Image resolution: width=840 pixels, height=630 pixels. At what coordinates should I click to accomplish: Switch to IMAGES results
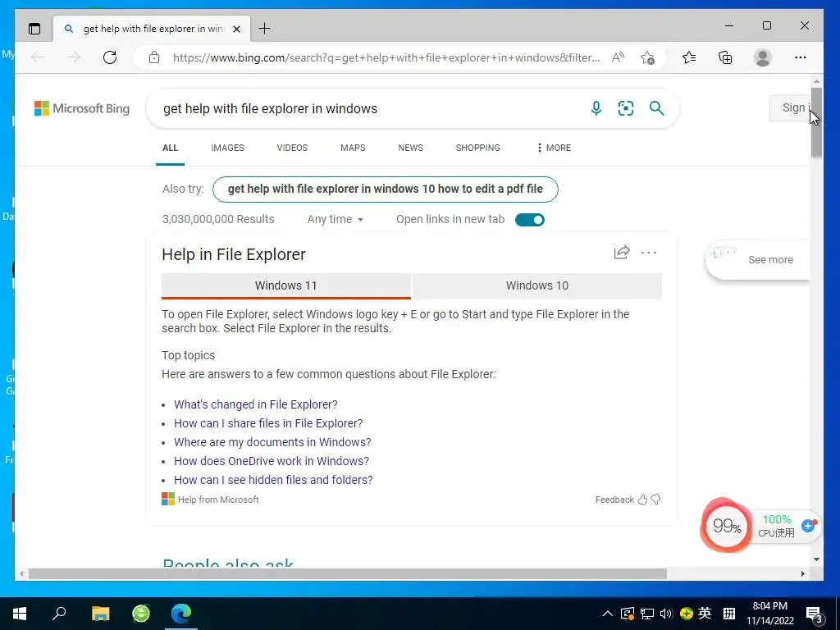tap(227, 148)
